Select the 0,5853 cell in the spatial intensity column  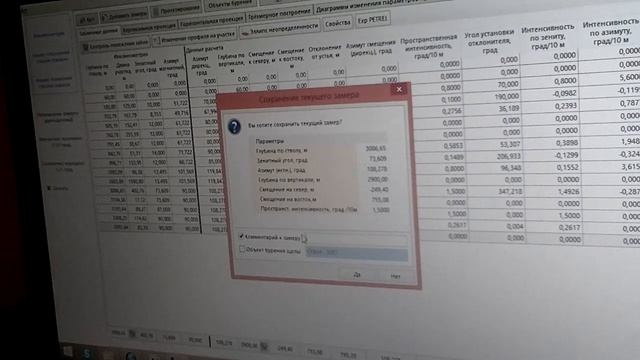click(x=452, y=145)
